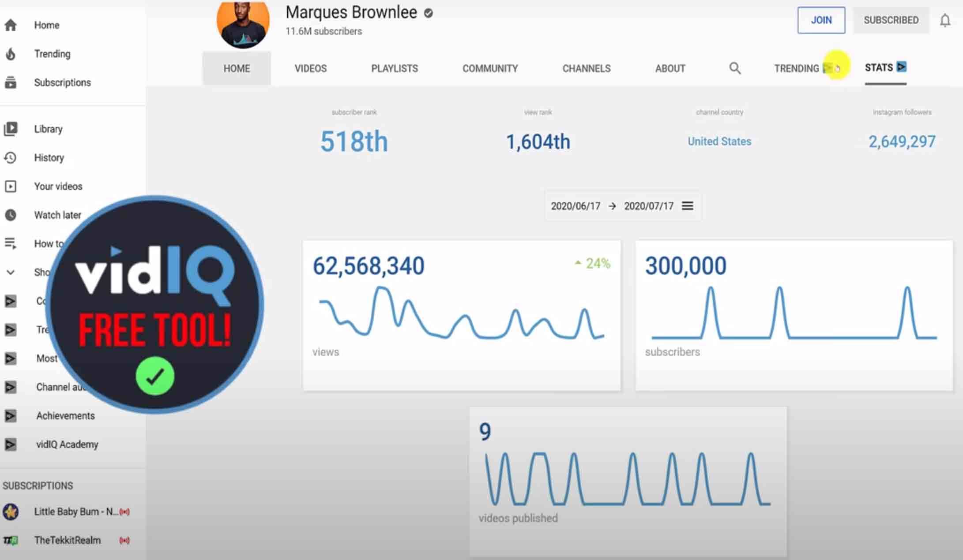Click the Home icon in sidebar
The width and height of the screenshot is (963, 560).
point(11,25)
